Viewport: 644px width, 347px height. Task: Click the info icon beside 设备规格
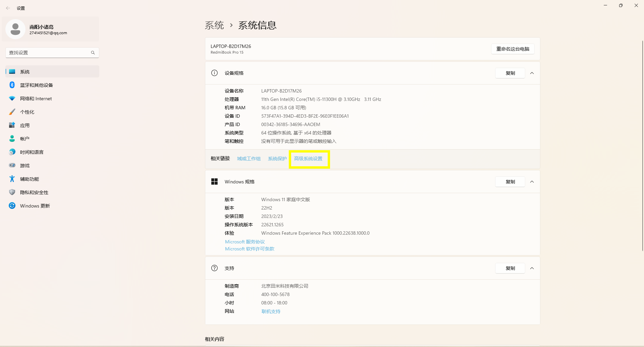tap(214, 73)
